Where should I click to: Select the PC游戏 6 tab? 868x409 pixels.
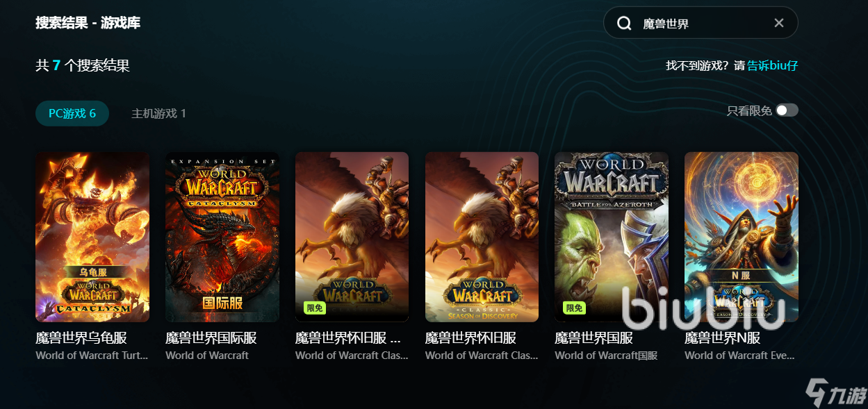pos(72,113)
